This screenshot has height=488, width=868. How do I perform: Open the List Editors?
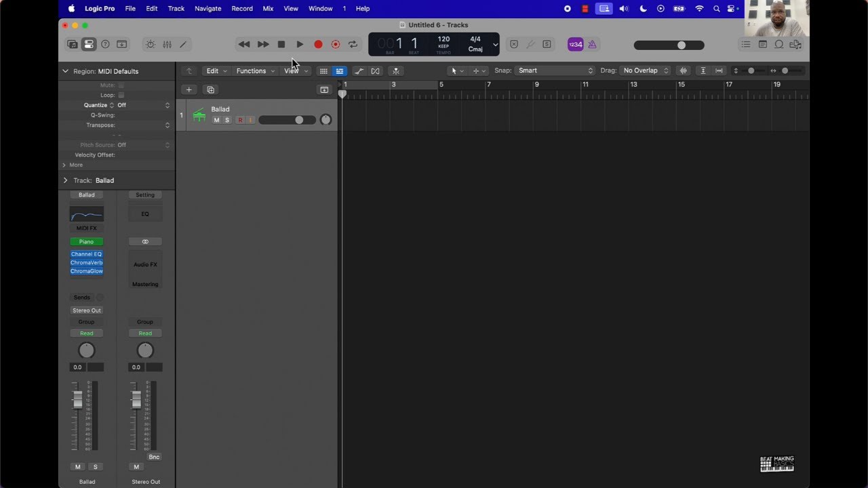tap(746, 45)
